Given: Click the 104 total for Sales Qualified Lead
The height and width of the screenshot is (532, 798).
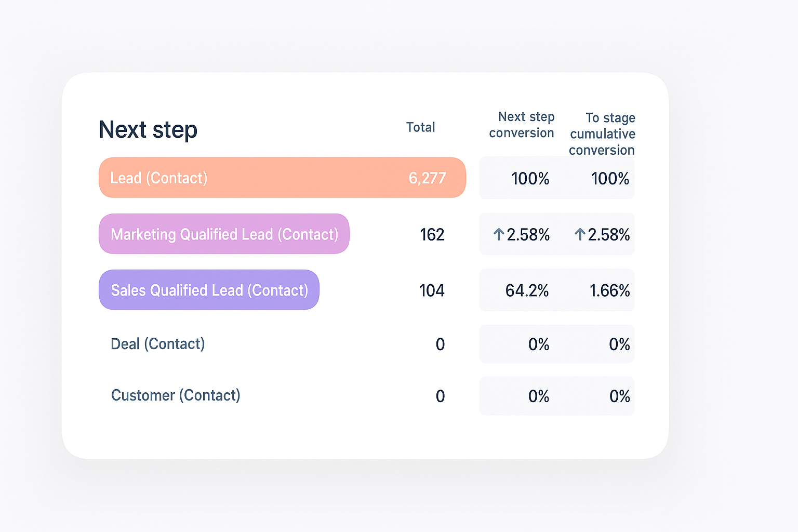Looking at the screenshot, I should tap(432, 290).
